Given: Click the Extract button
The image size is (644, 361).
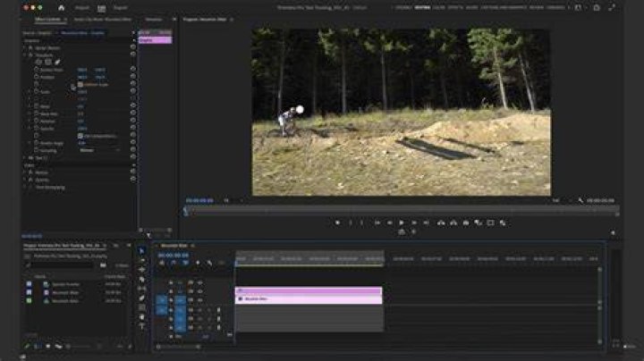Looking at the screenshot, I should 453,222.
